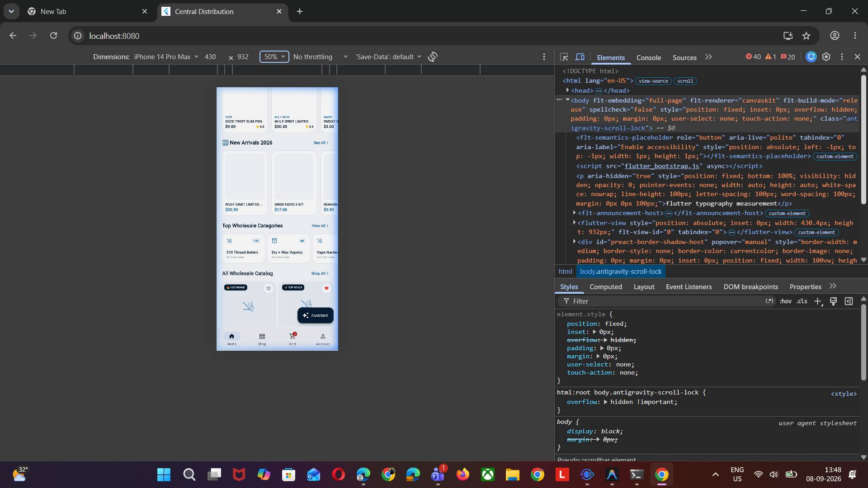Toggle the .cls class editor

(802, 301)
